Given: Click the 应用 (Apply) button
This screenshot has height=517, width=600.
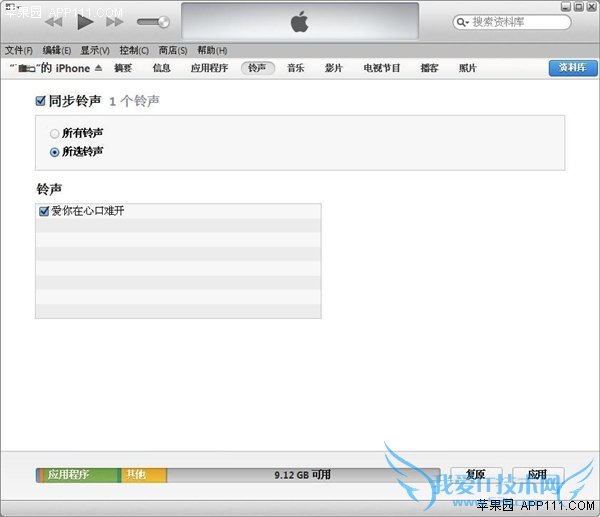Looking at the screenshot, I should [x=538, y=475].
